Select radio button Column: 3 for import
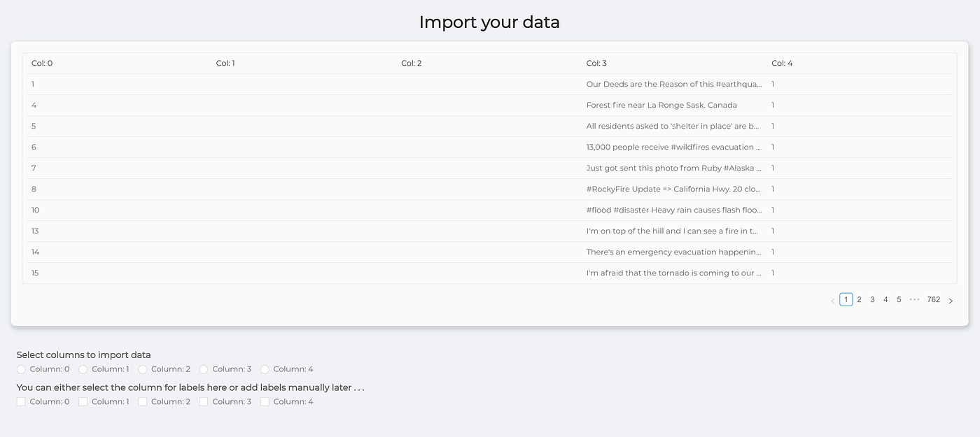This screenshot has width=980, height=437. click(203, 368)
